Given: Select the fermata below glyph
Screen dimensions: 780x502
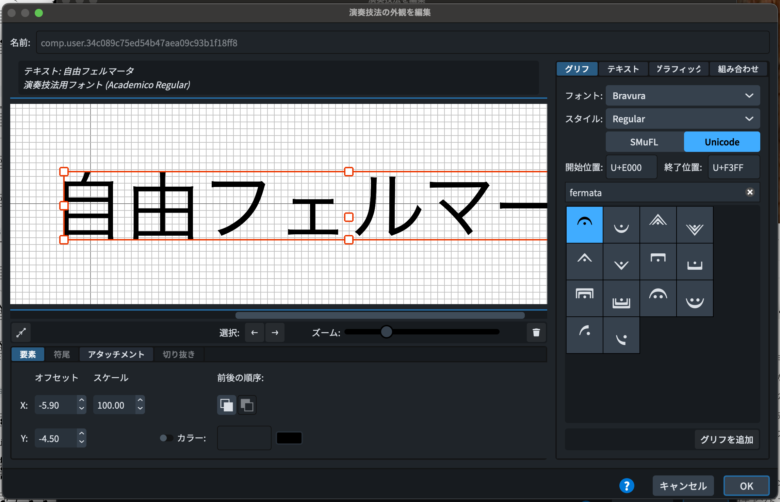Looking at the screenshot, I should pyautogui.click(x=621, y=225).
